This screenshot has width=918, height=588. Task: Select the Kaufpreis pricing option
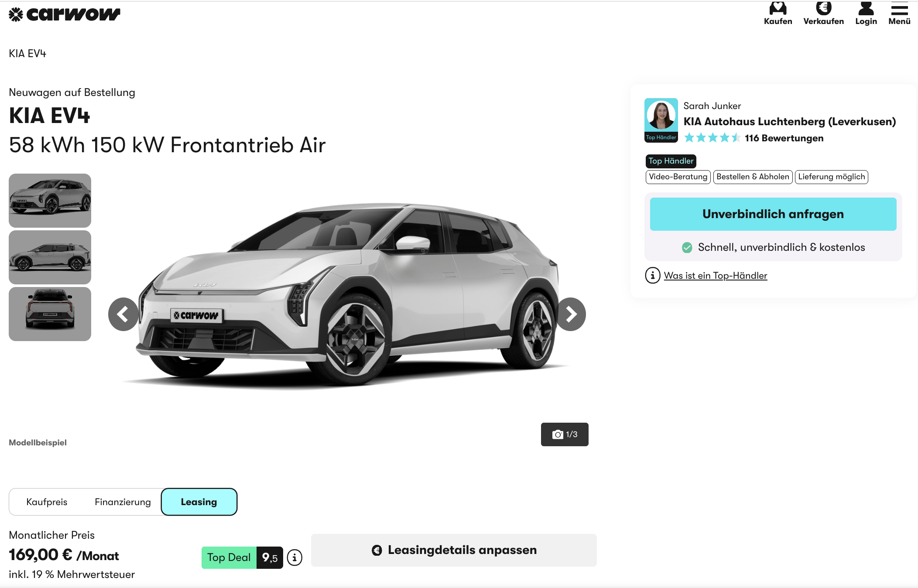point(47,502)
